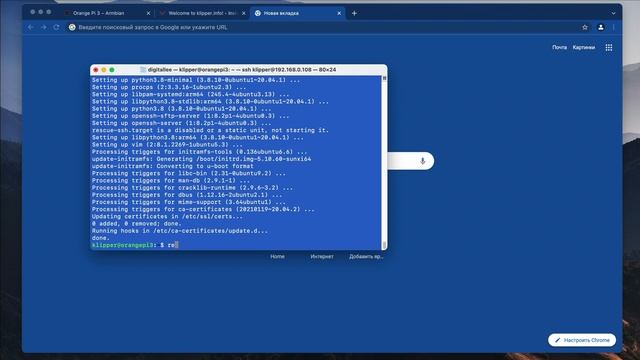Click the Google icon in address bar
640x360 pixels.
click(x=72, y=27)
